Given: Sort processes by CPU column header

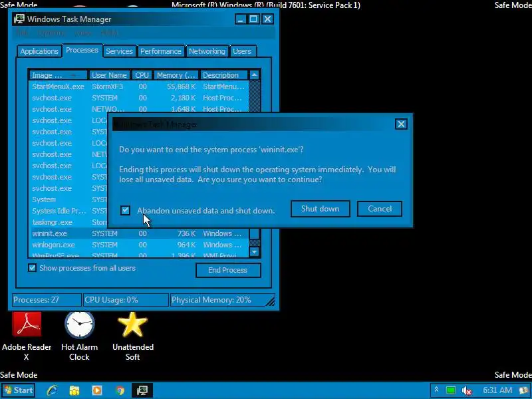Looking at the screenshot, I should [142, 75].
